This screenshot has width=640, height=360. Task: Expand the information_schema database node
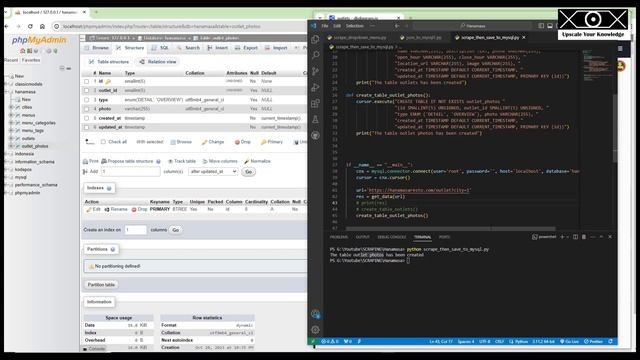(x=7, y=162)
